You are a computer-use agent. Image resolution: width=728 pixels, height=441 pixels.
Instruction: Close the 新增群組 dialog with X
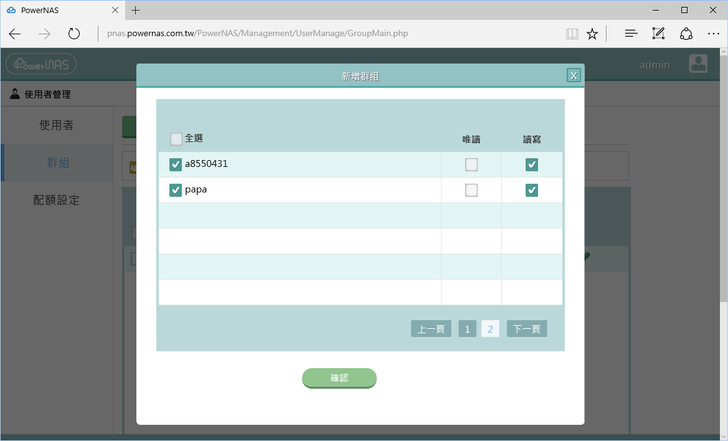pyautogui.click(x=574, y=75)
